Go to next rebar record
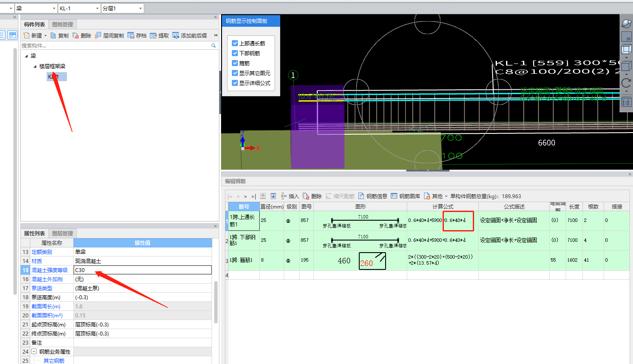This screenshot has height=364, width=633. tap(245, 196)
